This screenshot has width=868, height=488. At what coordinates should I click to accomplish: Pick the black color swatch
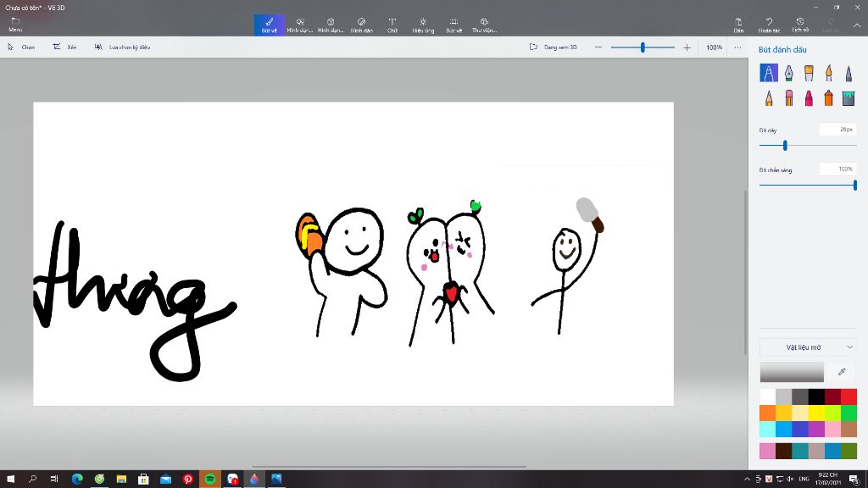coord(816,396)
